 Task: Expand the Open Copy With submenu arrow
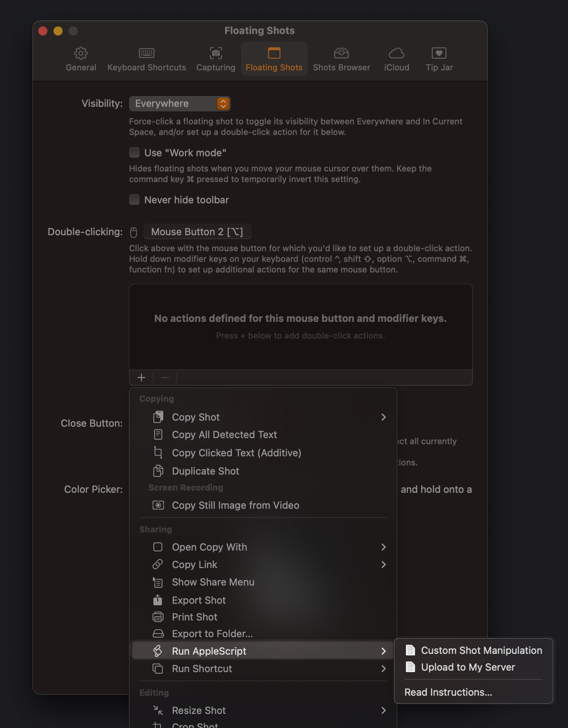[383, 547]
